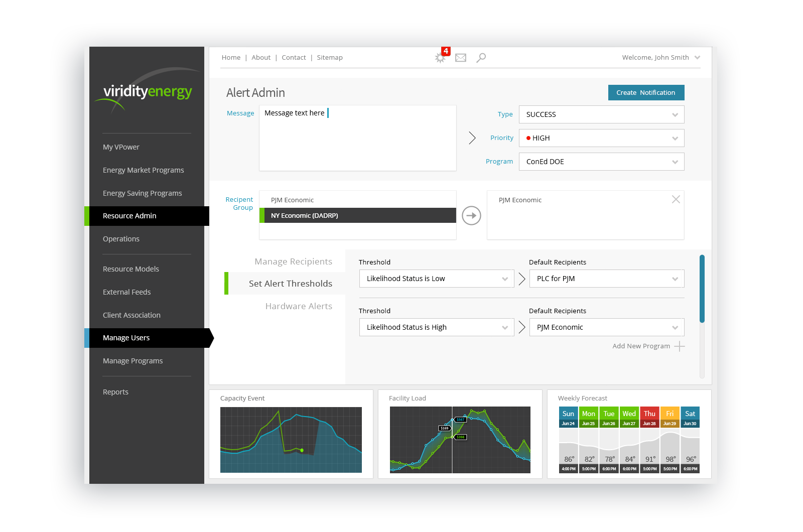Click the $398 marker on Facility Load chart
This screenshot has height=532, width=803.
point(461,437)
